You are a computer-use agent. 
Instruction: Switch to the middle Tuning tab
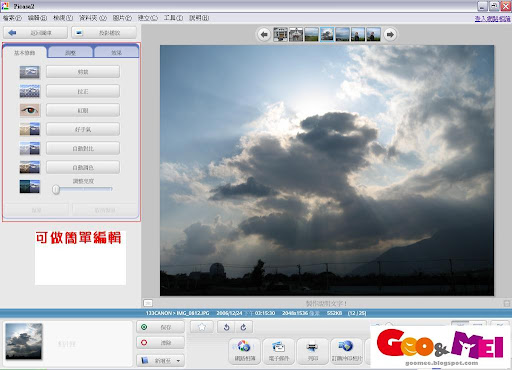70,53
